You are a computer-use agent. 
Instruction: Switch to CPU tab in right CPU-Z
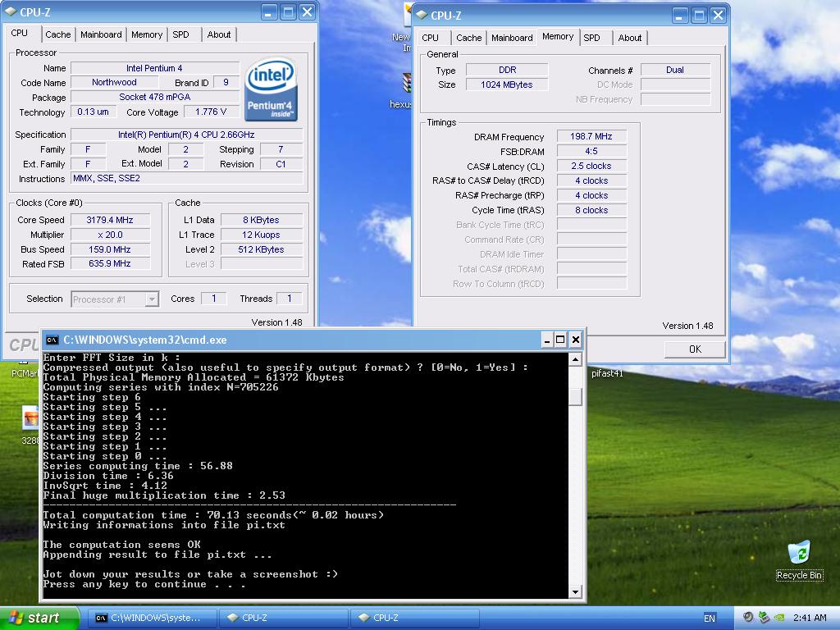[430, 38]
